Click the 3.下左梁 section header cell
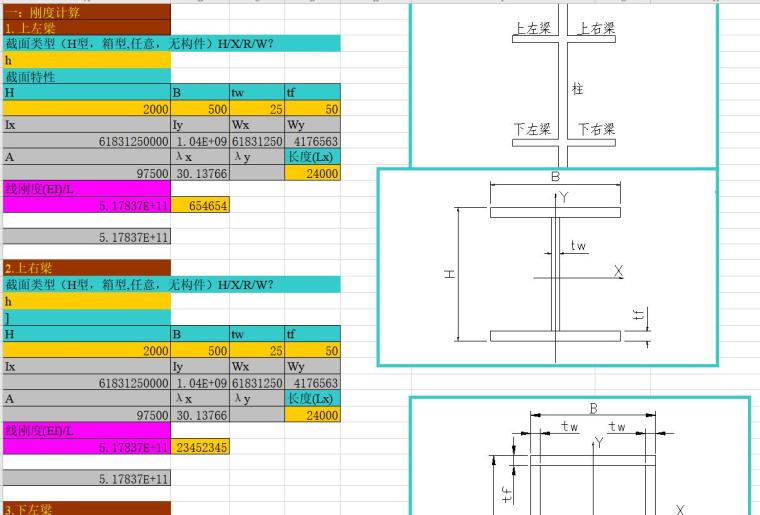 click(85, 508)
